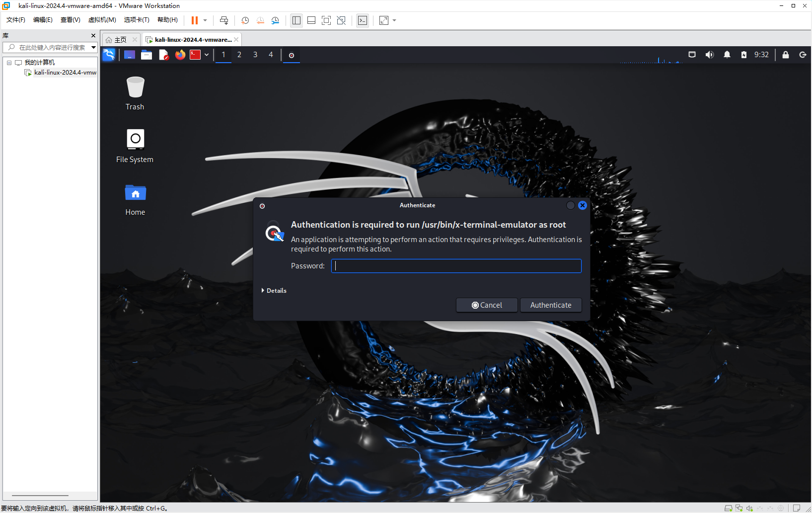Toggle the library sidebar view
Viewport: 812px width, 513px height.
click(x=296, y=20)
